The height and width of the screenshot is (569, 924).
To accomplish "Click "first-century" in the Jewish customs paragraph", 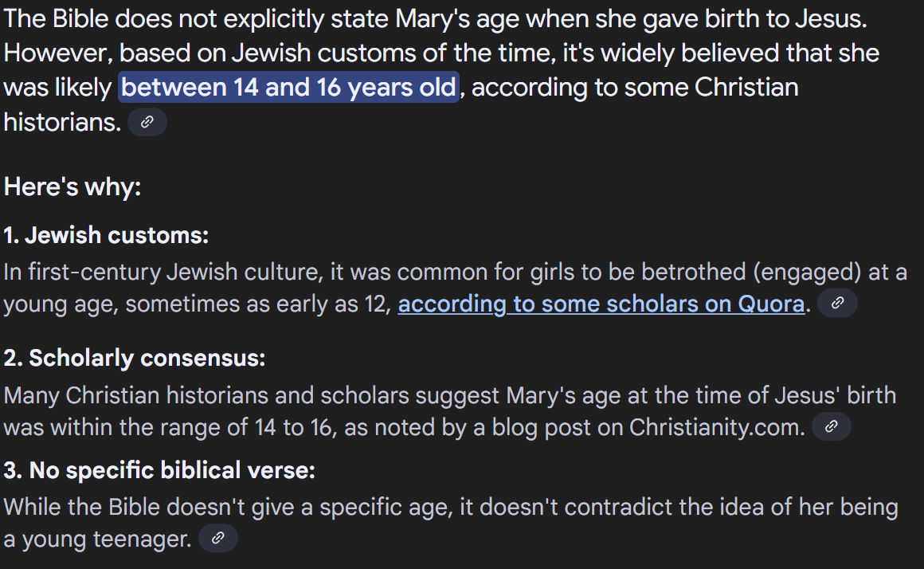I will point(95,273).
